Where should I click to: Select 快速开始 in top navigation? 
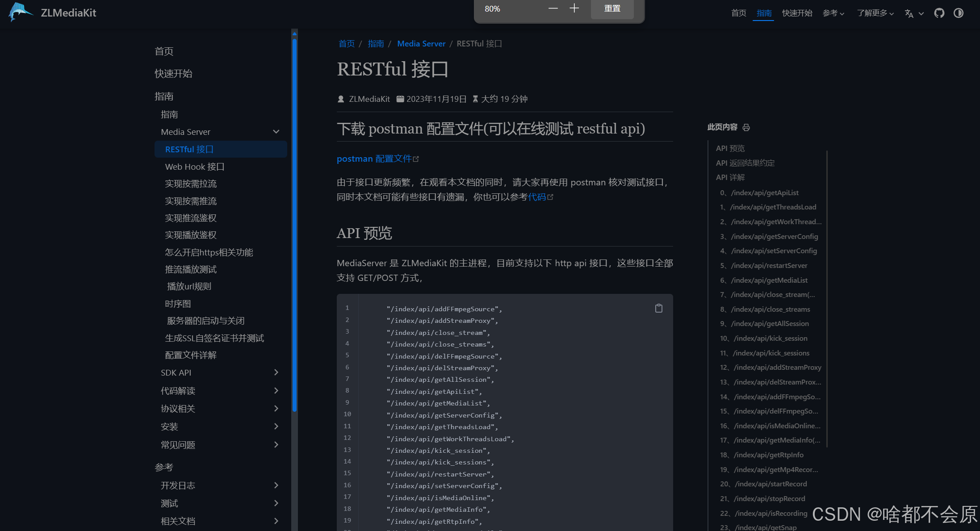[797, 13]
